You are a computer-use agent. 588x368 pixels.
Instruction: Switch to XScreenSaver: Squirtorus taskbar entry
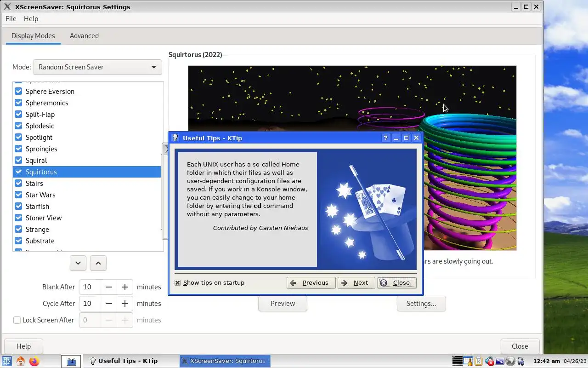[225, 361]
